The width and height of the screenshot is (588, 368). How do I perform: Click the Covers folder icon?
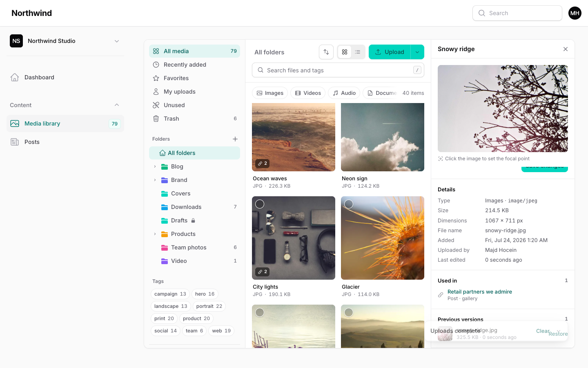point(165,193)
